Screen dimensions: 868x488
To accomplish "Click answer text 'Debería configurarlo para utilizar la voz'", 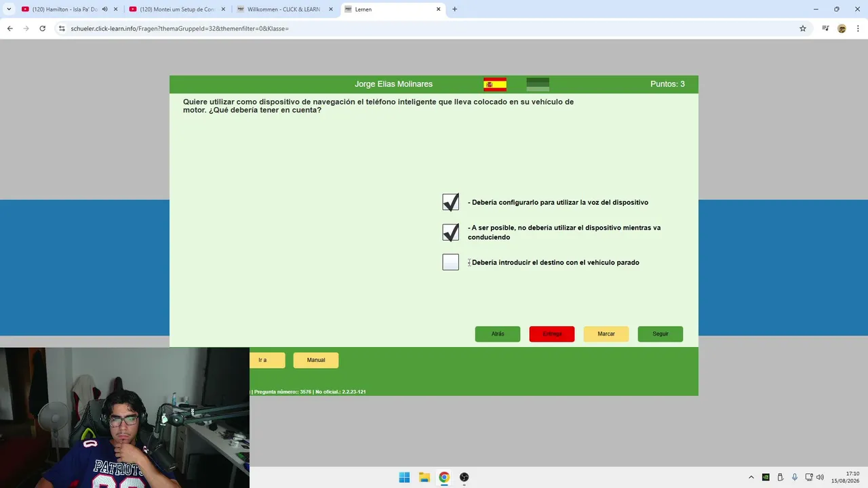I will pyautogui.click(x=558, y=202).
